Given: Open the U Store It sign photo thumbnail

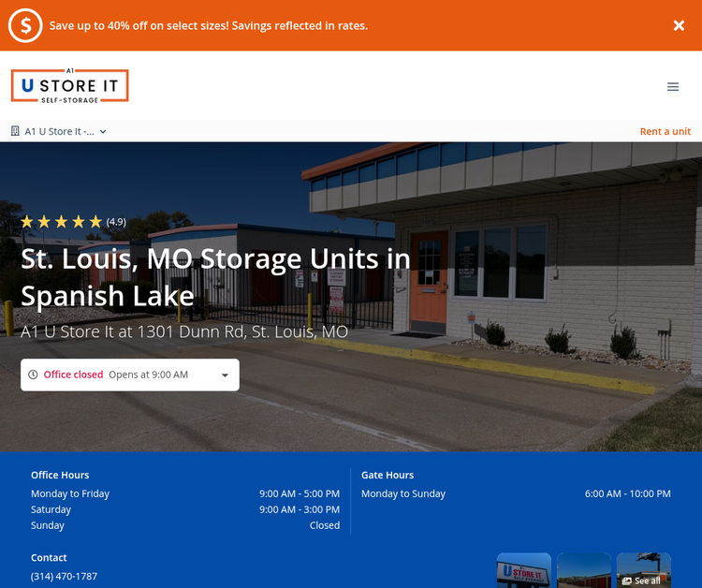Looking at the screenshot, I should pyautogui.click(x=524, y=570).
